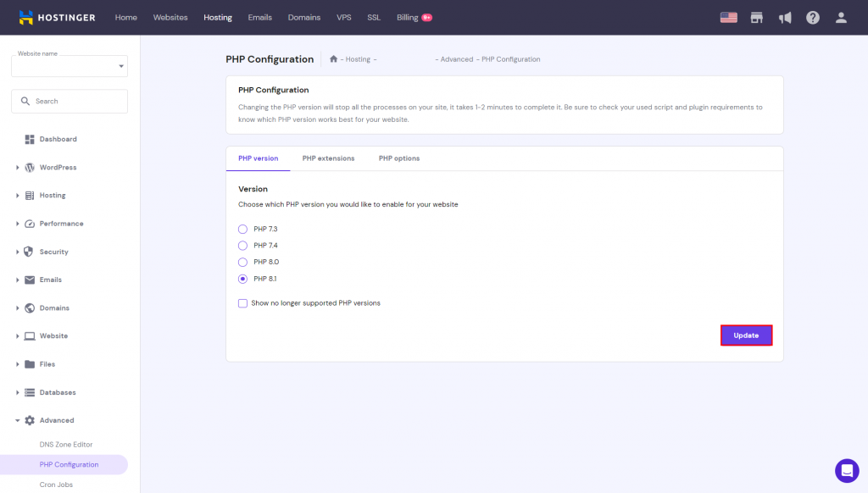Enable showing no longer supported PHP versions
868x493 pixels.
coord(242,302)
